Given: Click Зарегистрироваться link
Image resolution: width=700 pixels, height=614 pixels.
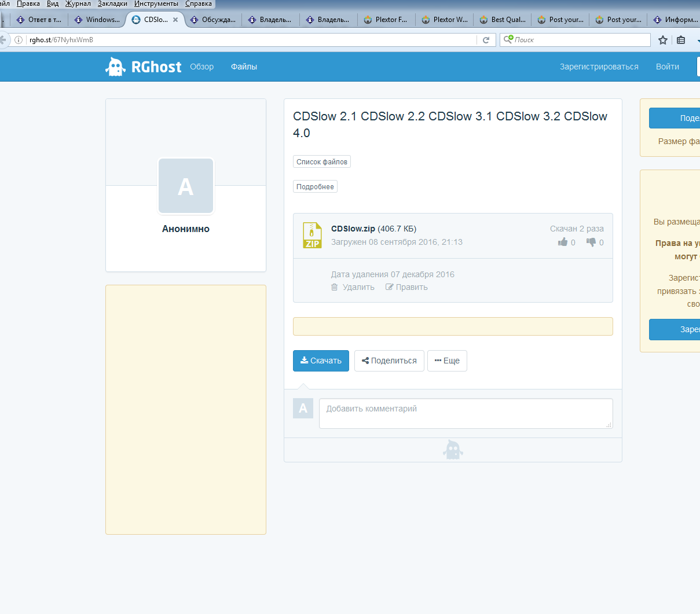Looking at the screenshot, I should click(x=599, y=67).
